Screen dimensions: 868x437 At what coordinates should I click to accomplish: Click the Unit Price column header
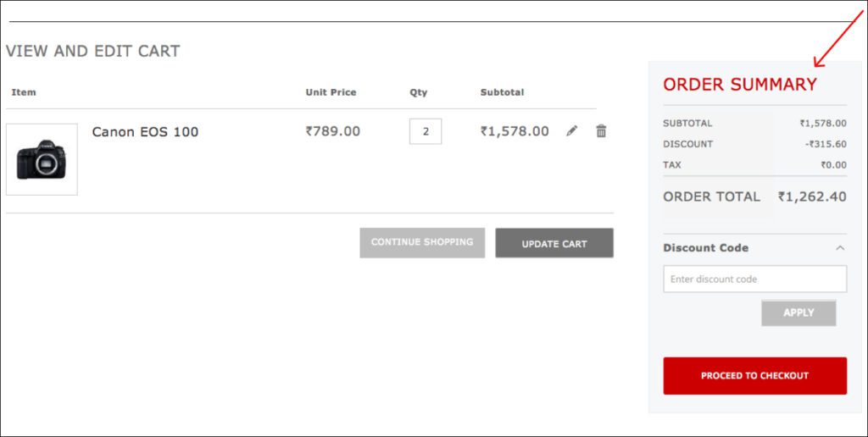point(331,92)
